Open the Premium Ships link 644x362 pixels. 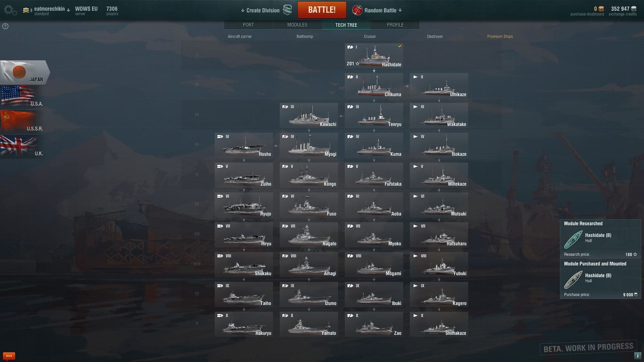pyautogui.click(x=500, y=37)
